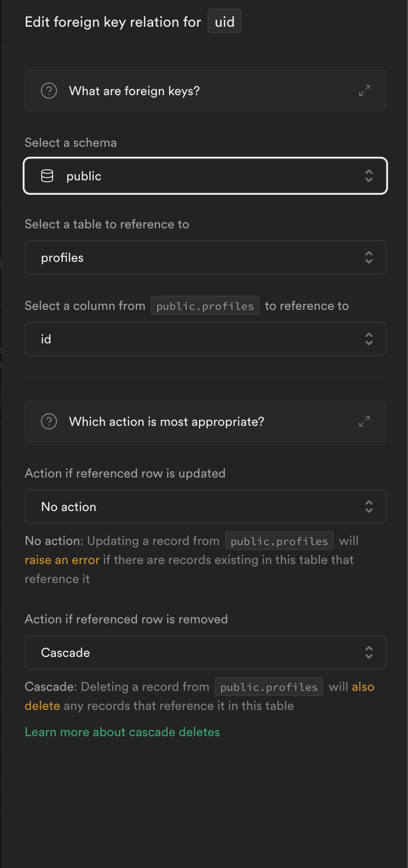Click the database icon in the schema selector
Viewport: 408px width, 868px height.
click(x=47, y=176)
